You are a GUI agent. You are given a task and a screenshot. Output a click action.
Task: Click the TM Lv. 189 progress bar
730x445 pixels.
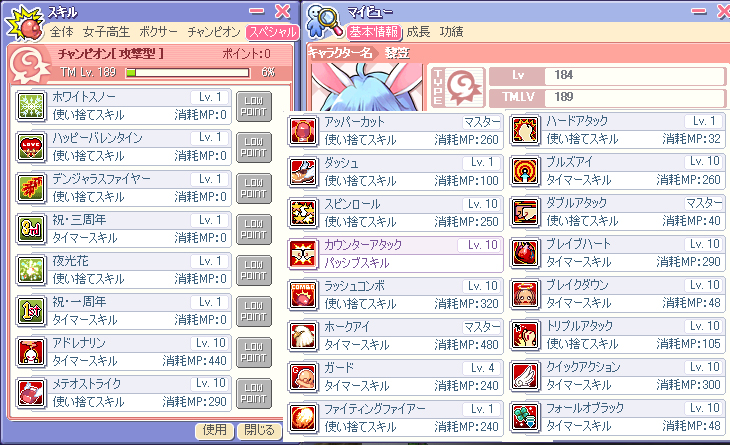187,73
